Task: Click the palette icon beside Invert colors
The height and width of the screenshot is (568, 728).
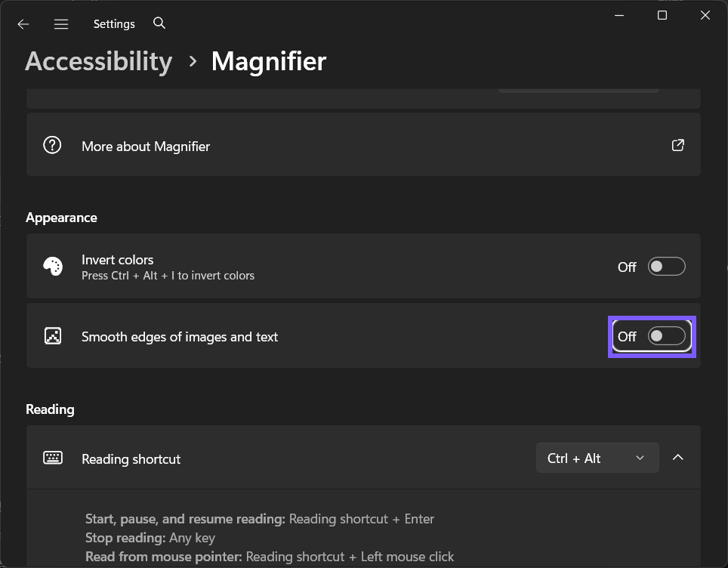Action: [x=53, y=267]
